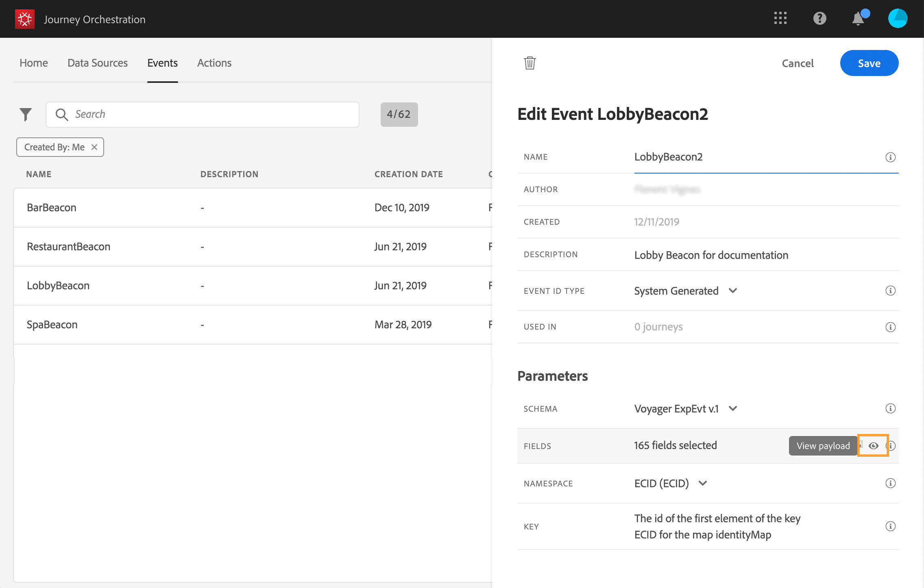Click the info icon beside Name field
The height and width of the screenshot is (588, 924).
point(890,157)
